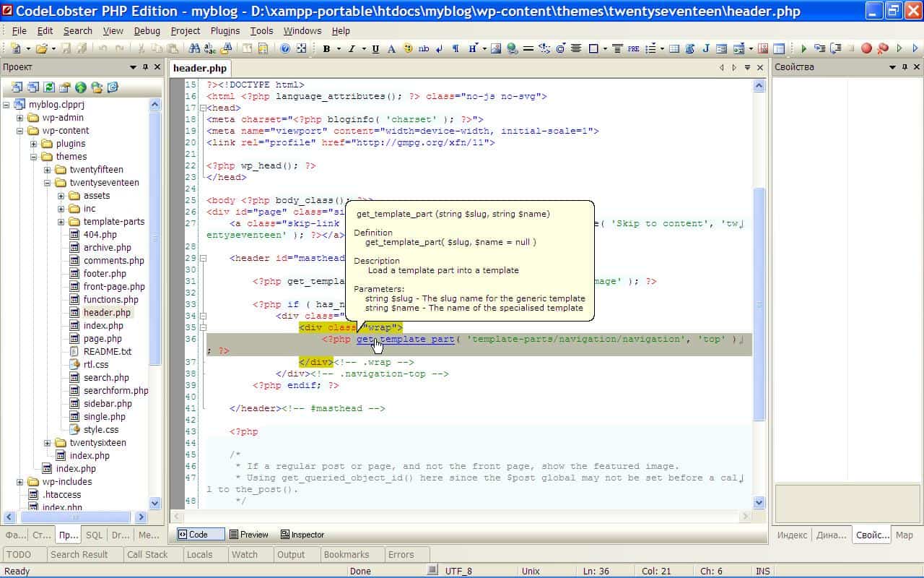Expand the twentyfifteen theme folder

[48, 170]
